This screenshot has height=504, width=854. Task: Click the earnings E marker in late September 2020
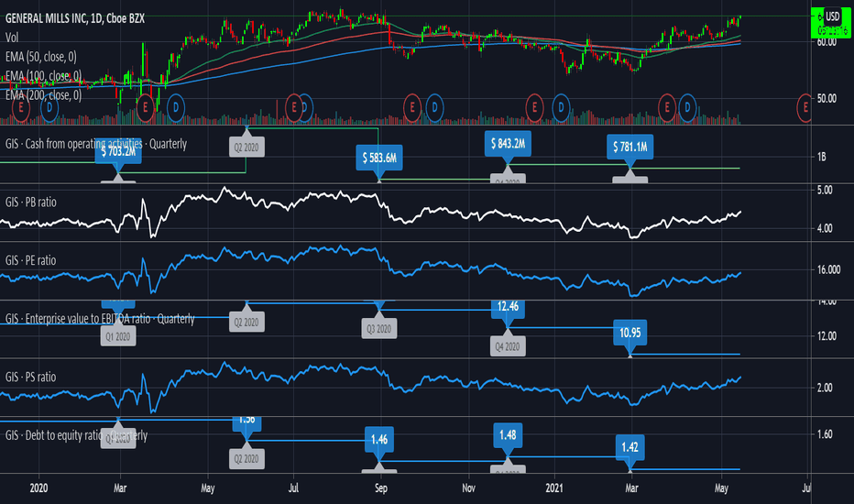point(412,108)
